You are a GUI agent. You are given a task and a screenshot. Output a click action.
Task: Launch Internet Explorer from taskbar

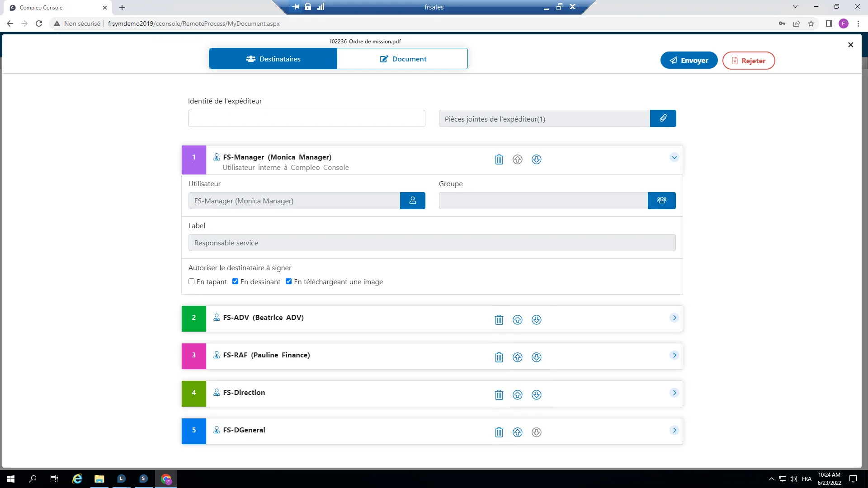(x=77, y=479)
